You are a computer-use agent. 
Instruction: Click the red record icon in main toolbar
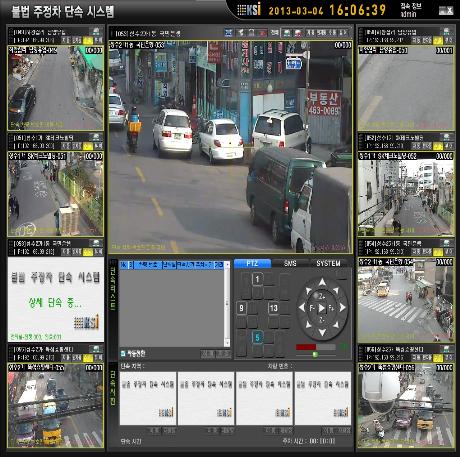point(262,33)
